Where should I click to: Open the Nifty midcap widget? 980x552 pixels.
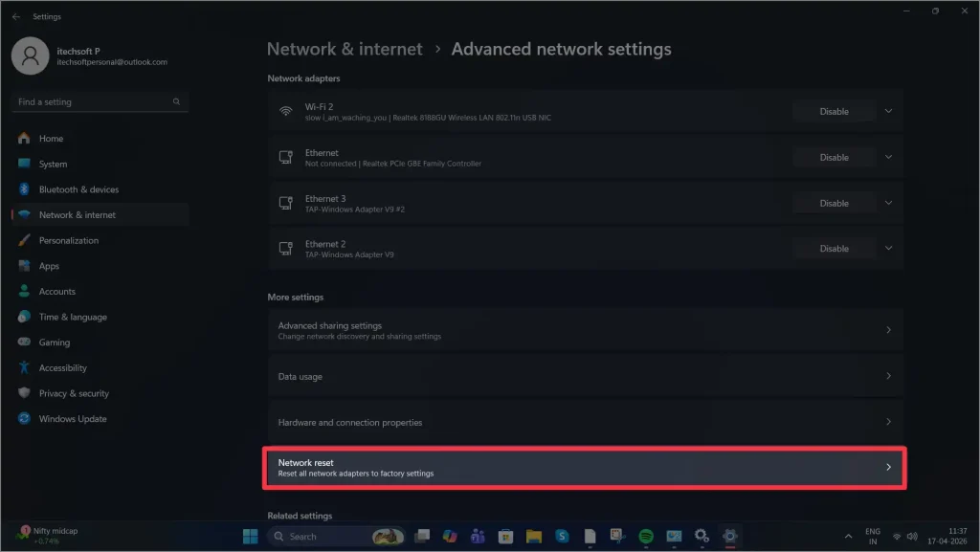(x=49, y=536)
